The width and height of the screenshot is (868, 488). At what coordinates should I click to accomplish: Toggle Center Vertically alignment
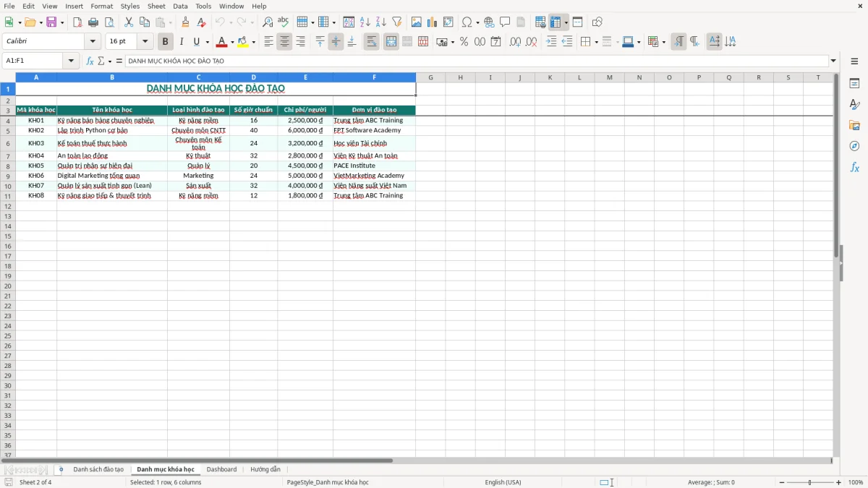pos(336,42)
